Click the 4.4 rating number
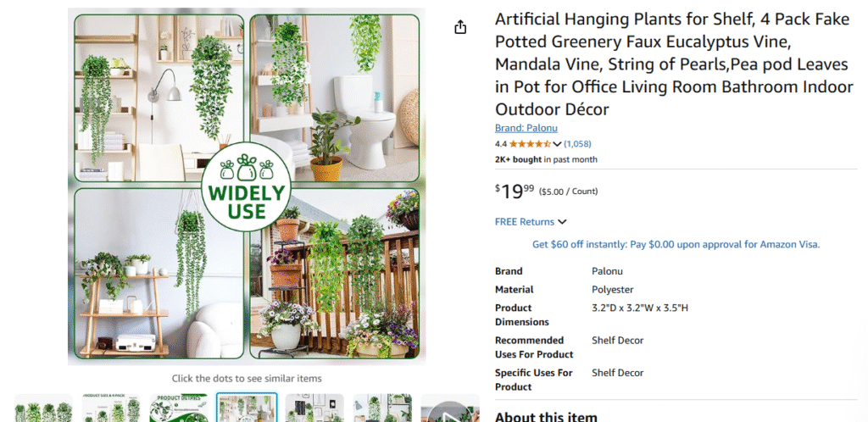The width and height of the screenshot is (868, 422). 500,144
